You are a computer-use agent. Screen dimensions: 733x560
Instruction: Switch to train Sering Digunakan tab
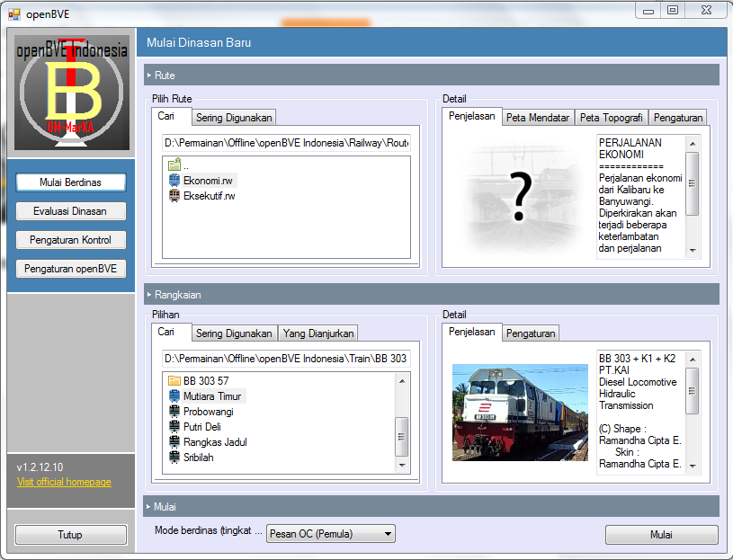coord(234,333)
